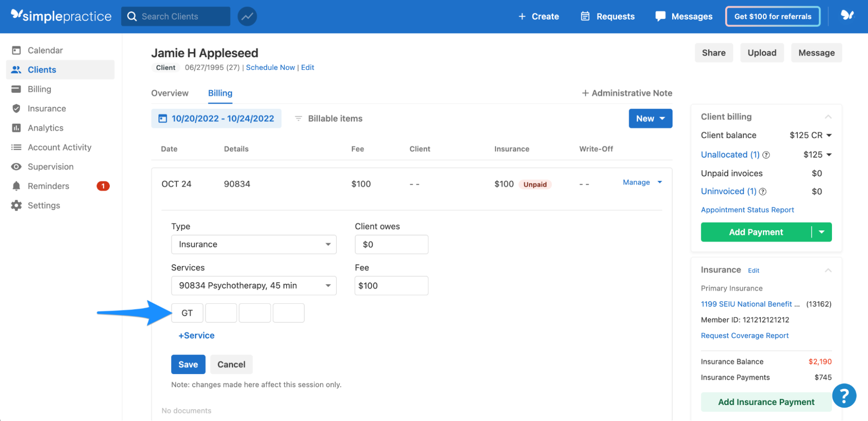The height and width of the screenshot is (421, 868).
Task: Collapse the Client billing panel
Action: (828, 117)
